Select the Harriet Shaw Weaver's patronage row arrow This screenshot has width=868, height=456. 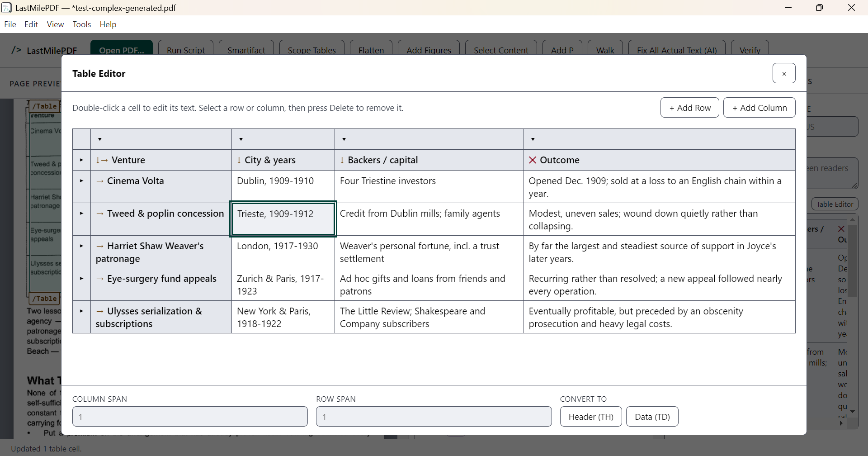coord(81,246)
